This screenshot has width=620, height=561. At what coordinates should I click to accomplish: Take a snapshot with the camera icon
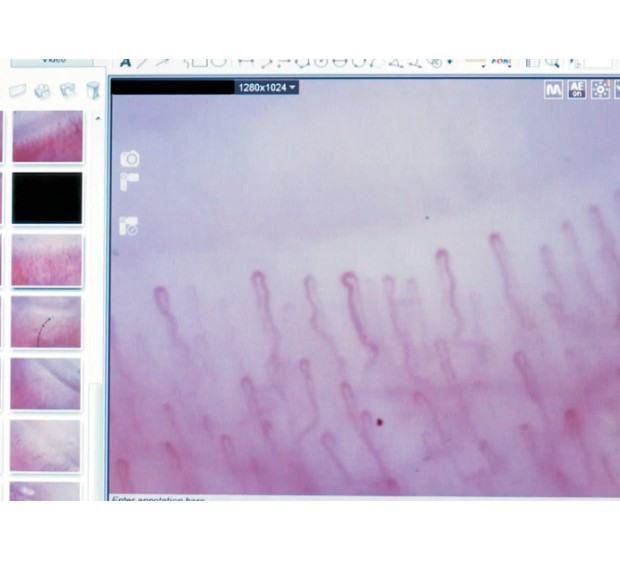click(130, 159)
